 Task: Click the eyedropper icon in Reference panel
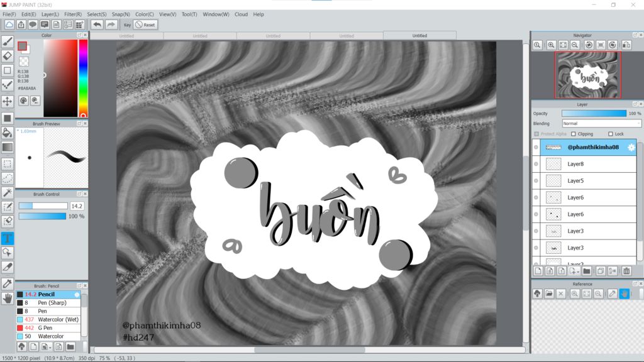(613, 293)
